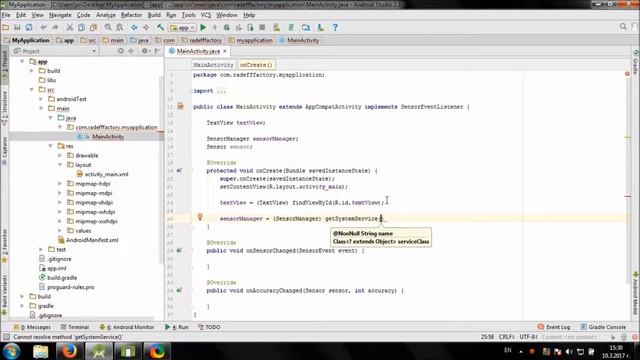
Task: Click the Make Project hammer icon
Action: pos(160,27)
